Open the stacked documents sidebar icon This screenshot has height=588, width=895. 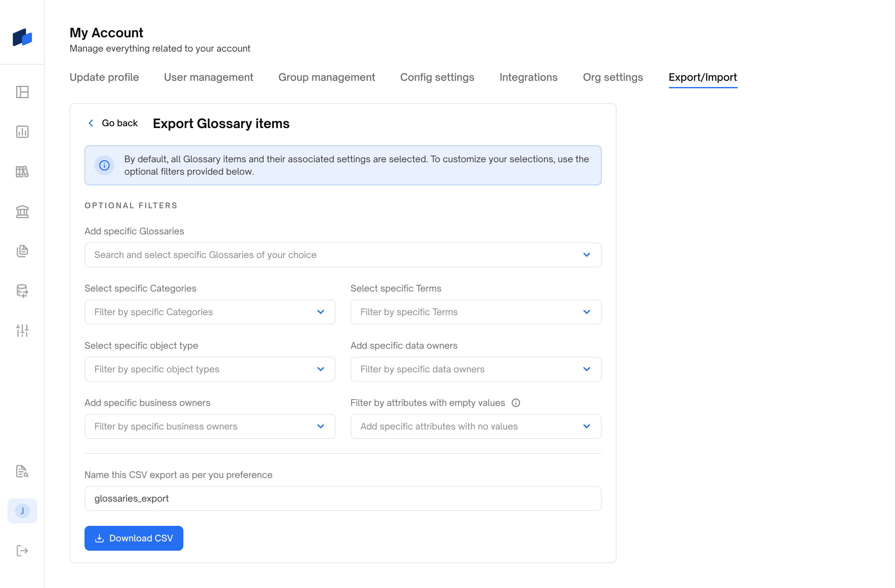click(22, 251)
